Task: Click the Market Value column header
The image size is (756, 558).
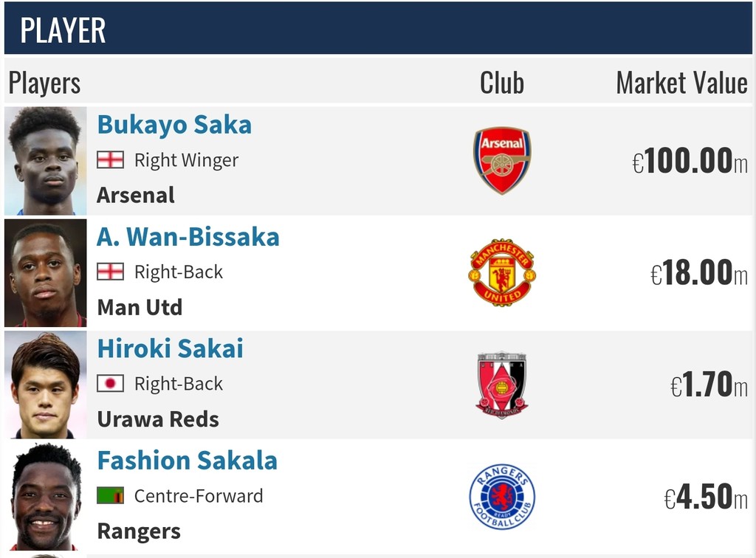Action: click(681, 83)
